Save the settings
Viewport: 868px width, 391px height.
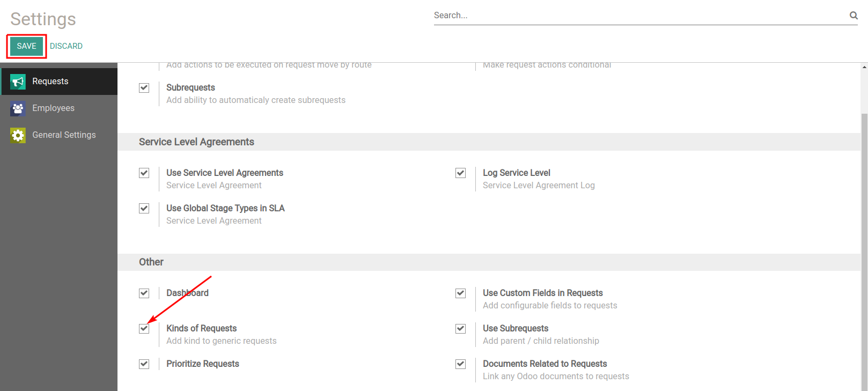click(x=26, y=46)
